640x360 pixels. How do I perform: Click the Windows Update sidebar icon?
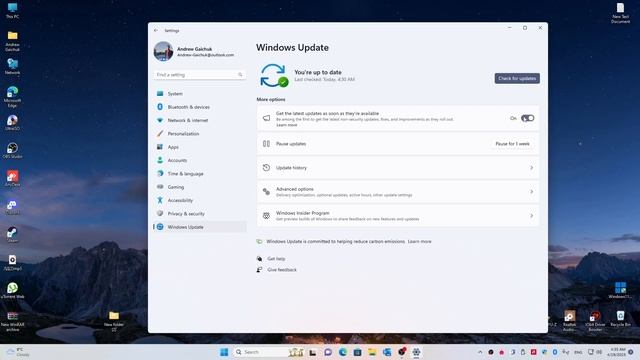pyautogui.click(x=160, y=227)
